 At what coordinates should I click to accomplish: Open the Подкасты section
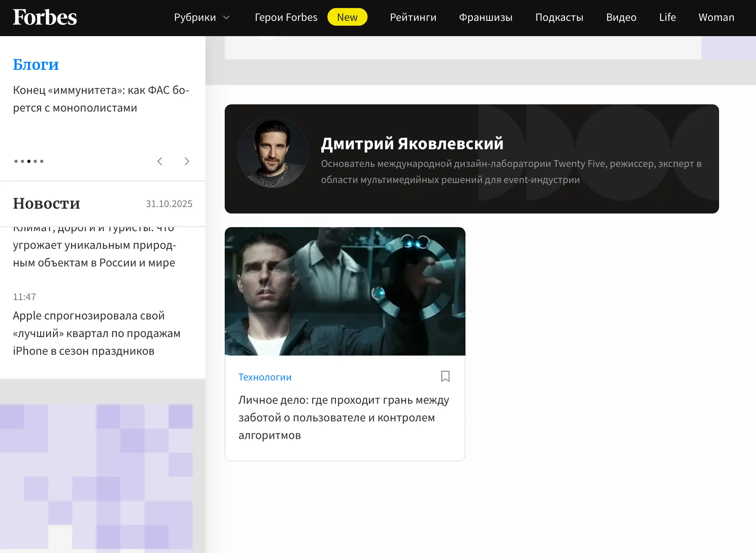point(559,17)
